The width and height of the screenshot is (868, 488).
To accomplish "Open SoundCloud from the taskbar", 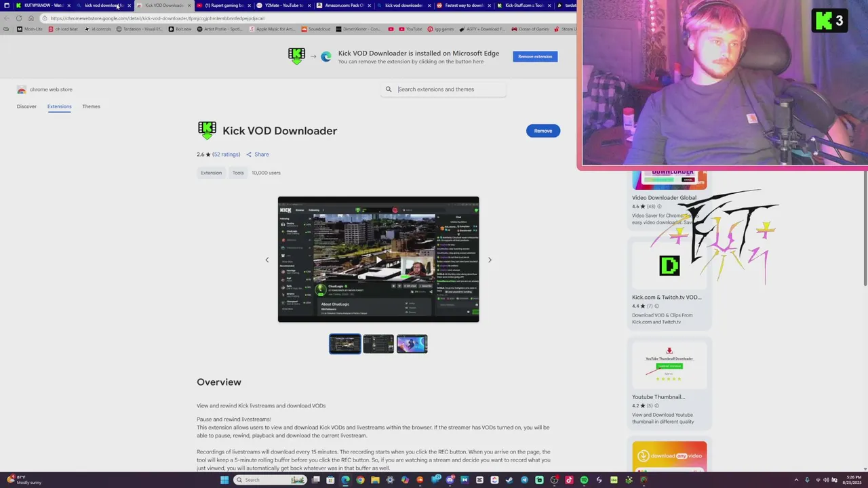I will (x=420, y=480).
